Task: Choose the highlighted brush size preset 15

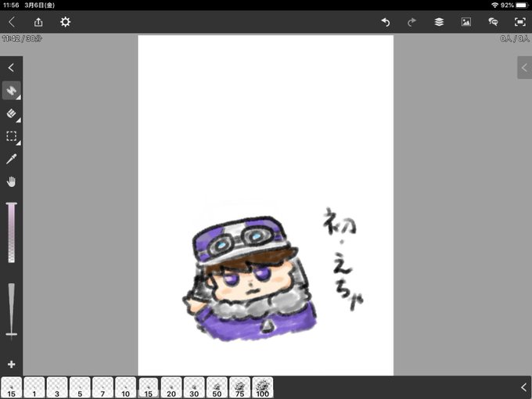Action: (149, 387)
